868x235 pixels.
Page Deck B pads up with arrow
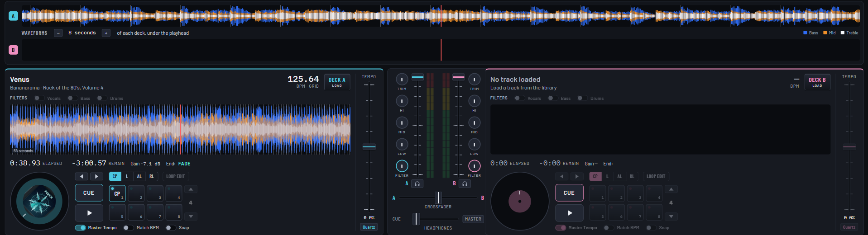671,189
